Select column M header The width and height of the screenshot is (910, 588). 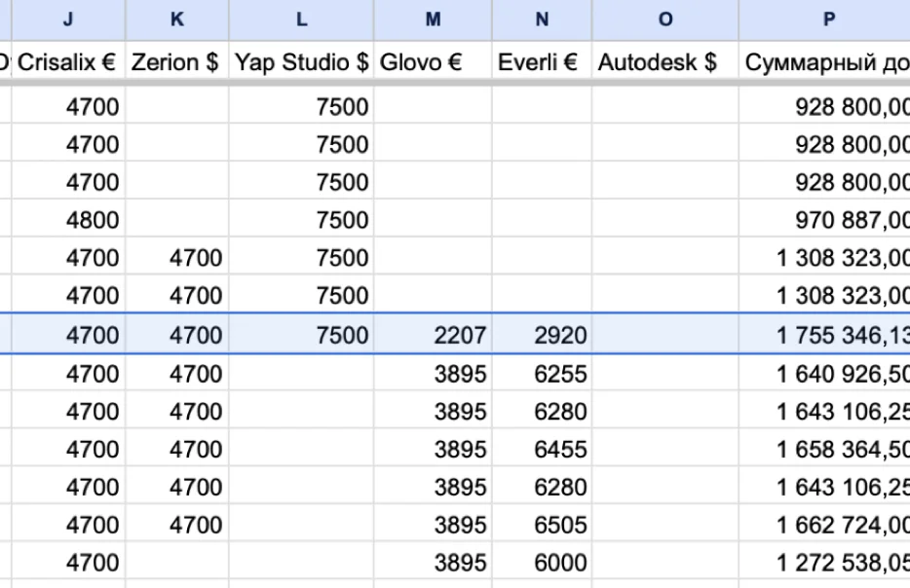point(433,19)
